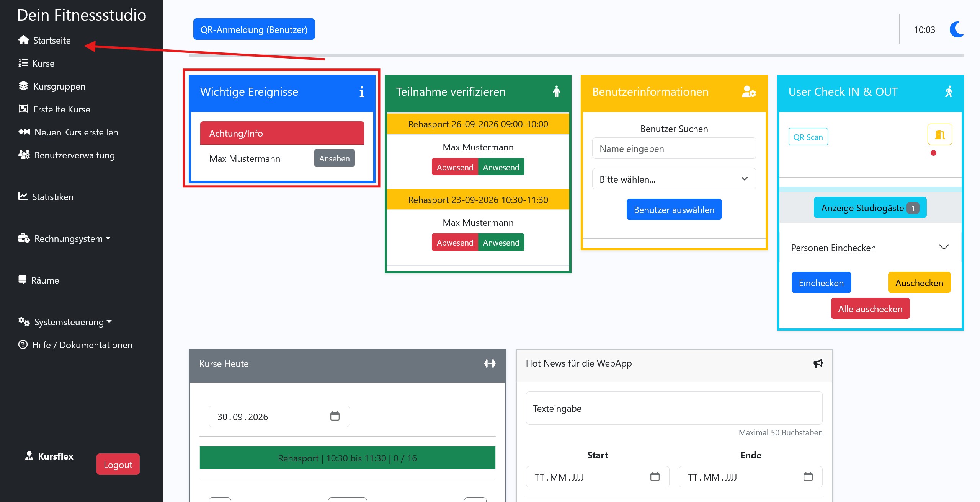Mark Max Mustermann Anwesend for Rehasport 23-09-2026
The image size is (980, 502).
click(501, 243)
